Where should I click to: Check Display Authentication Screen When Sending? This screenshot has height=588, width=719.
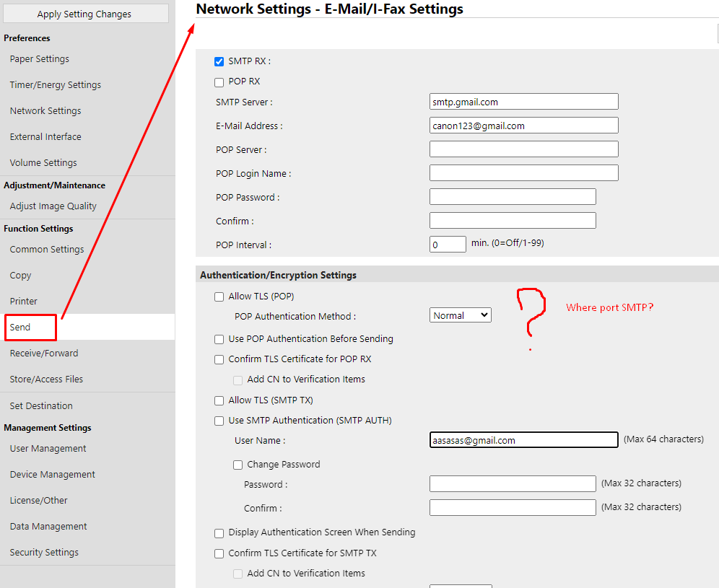click(219, 533)
